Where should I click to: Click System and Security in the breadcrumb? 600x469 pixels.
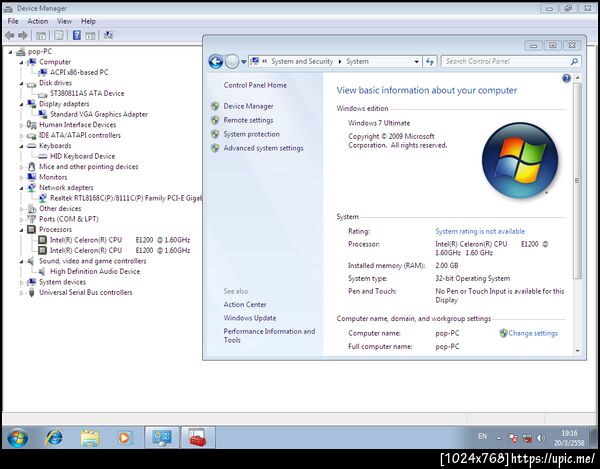click(x=302, y=62)
